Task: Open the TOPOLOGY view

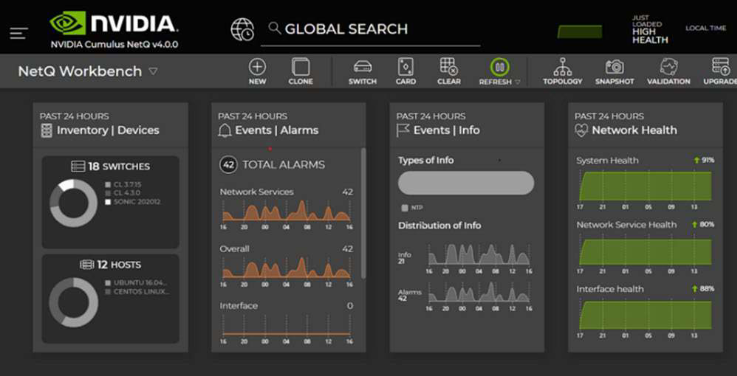Action: [563, 71]
